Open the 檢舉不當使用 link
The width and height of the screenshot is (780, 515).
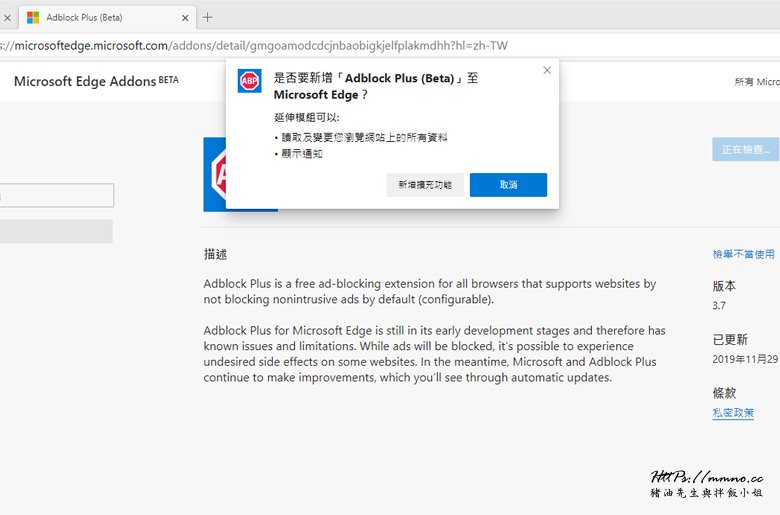pyautogui.click(x=743, y=254)
